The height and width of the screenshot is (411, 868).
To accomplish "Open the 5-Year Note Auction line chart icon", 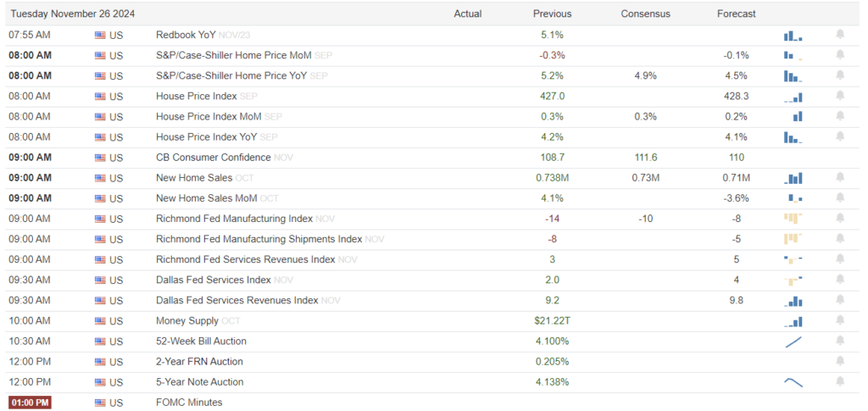I will pos(793,382).
